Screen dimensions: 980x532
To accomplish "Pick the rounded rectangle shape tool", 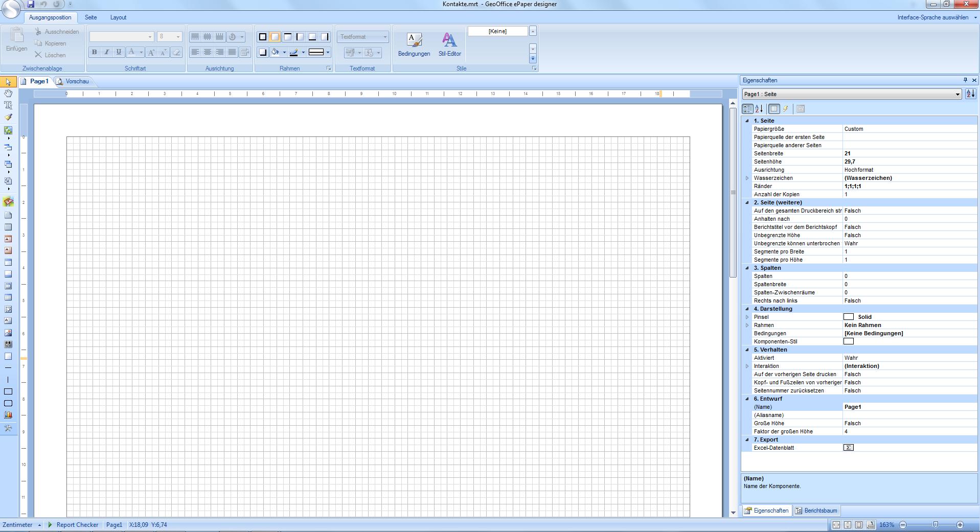I will click(x=8, y=403).
